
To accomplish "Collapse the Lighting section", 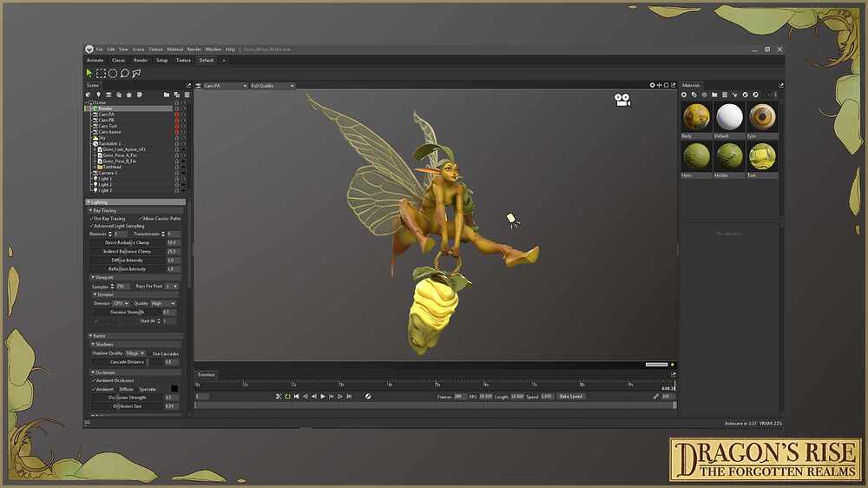I will [135, 202].
